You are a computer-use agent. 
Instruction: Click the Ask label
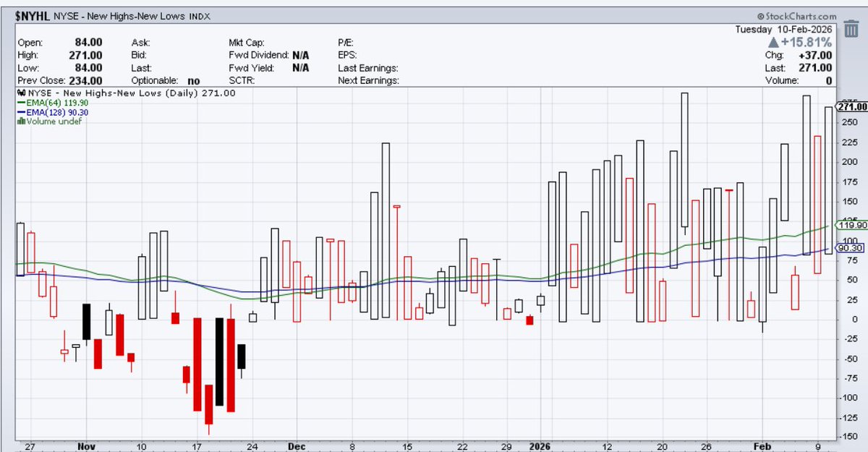point(140,43)
